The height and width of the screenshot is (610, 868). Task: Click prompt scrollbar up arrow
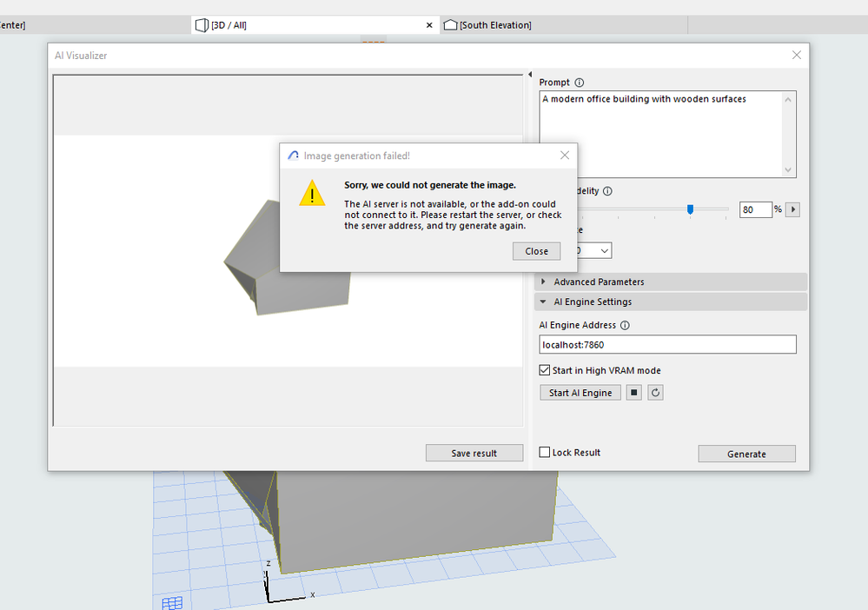tap(788, 100)
